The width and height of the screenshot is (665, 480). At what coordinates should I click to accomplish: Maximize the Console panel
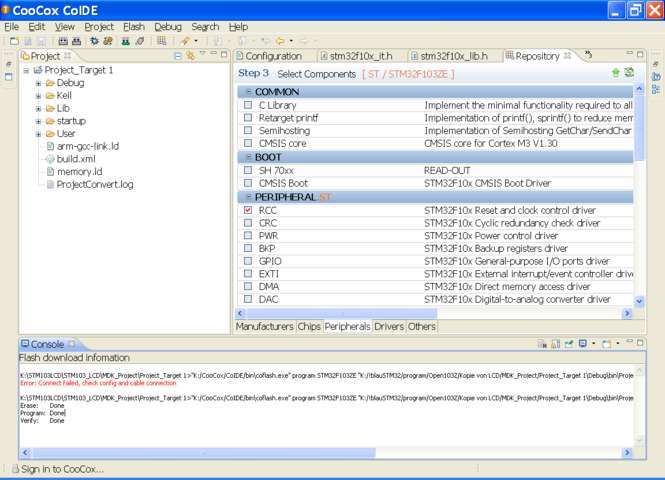coord(640,342)
